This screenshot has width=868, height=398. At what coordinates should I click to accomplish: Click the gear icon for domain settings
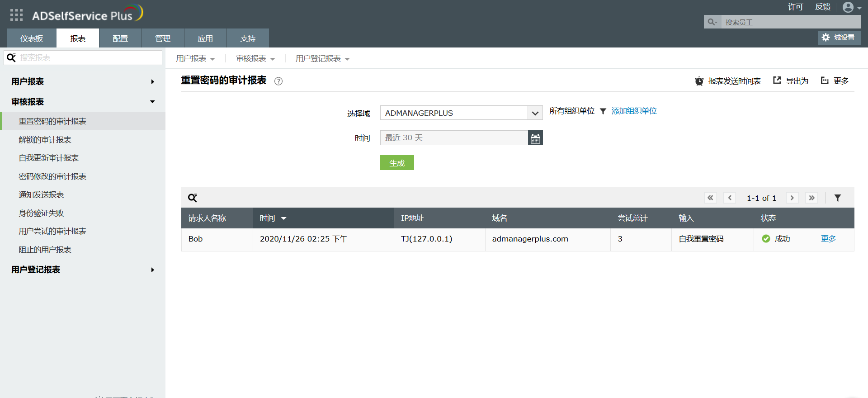[x=826, y=38]
